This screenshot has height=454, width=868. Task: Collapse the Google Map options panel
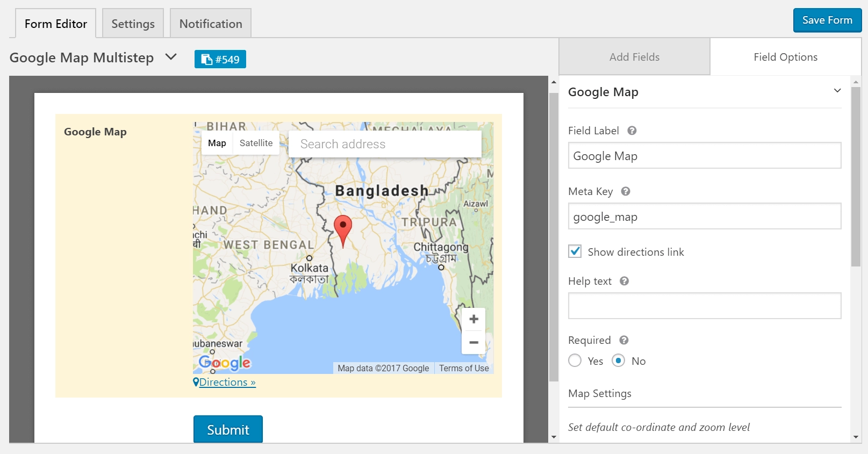click(837, 91)
